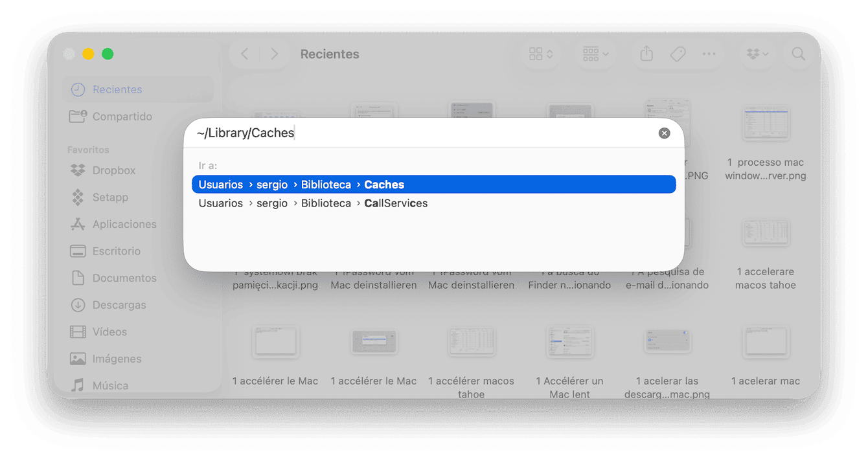Click the yellow minimize window button
Image resolution: width=868 pixels, height=461 pixels.
tap(88, 54)
